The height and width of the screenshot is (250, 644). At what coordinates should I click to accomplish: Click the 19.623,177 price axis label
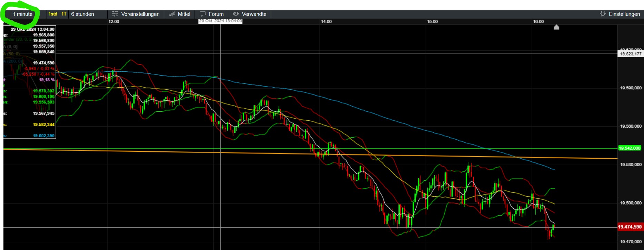(x=631, y=54)
